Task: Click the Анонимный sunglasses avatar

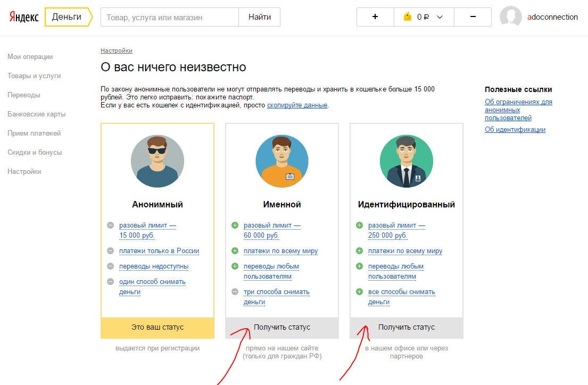Action: coord(158,161)
